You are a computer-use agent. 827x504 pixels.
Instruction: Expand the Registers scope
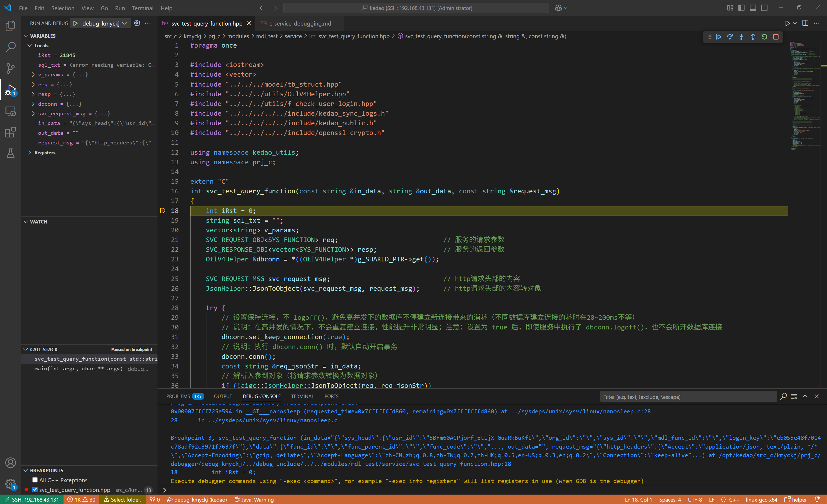point(30,152)
